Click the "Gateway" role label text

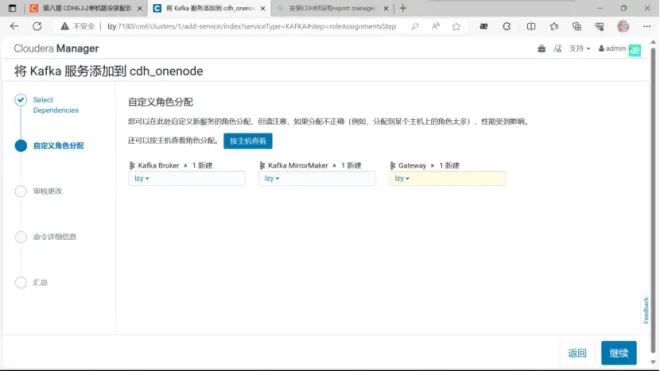[x=412, y=165]
